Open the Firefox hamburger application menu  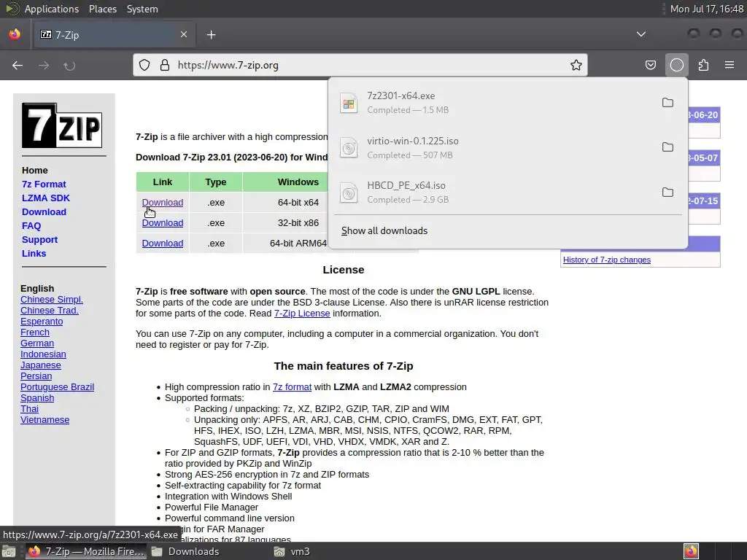[x=729, y=65]
